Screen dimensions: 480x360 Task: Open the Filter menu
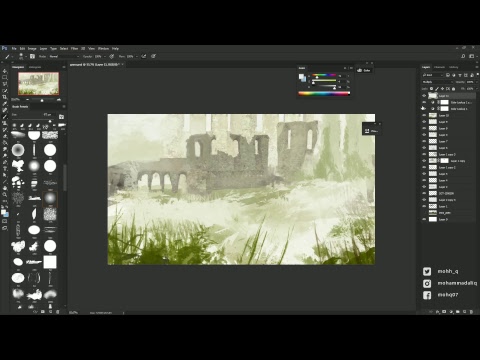click(x=74, y=49)
